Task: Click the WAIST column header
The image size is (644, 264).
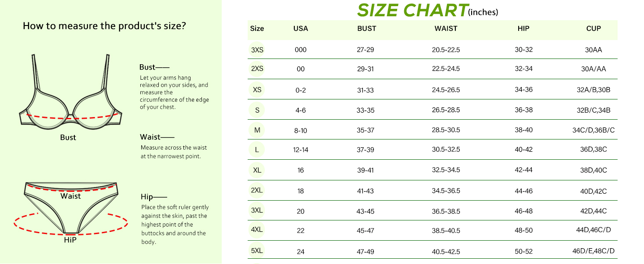Action: tap(446, 29)
